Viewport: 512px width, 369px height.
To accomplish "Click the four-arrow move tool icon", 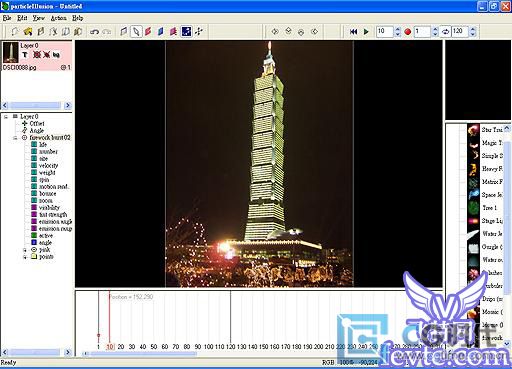I will 199,31.
